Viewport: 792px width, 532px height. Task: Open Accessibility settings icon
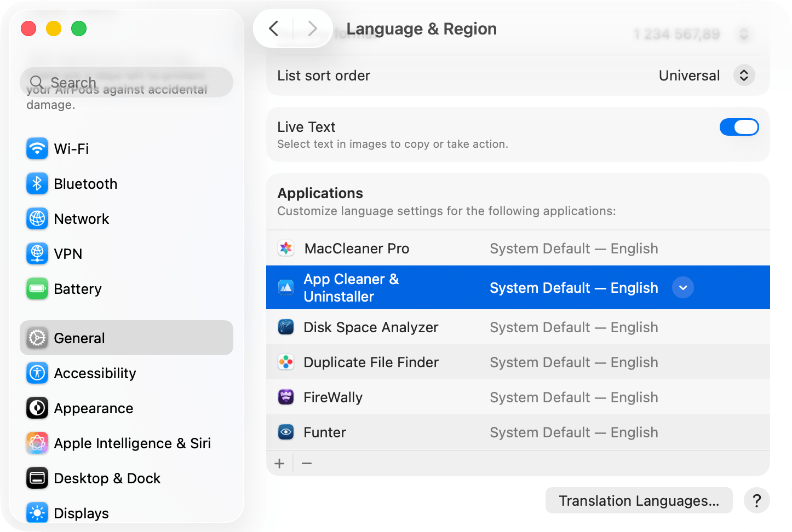click(37, 373)
